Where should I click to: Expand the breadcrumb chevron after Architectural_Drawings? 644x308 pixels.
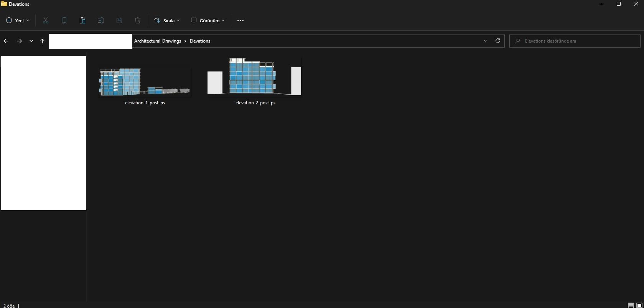click(185, 41)
